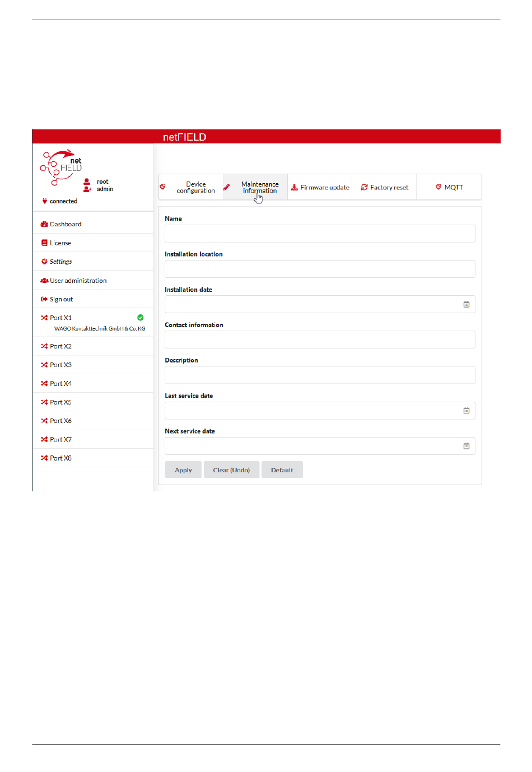Click the Port X7 shuffle icon

(x=44, y=440)
